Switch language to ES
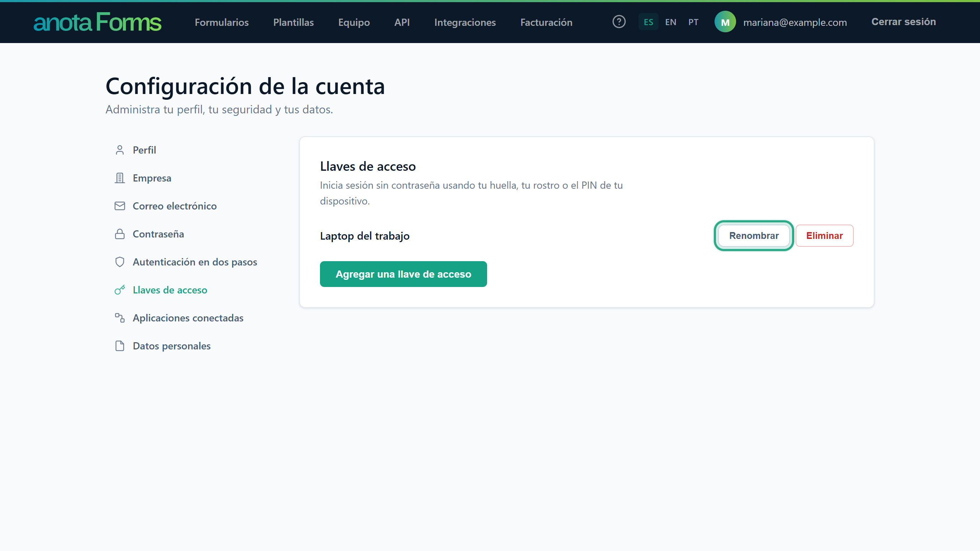The width and height of the screenshot is (980, 551). 648,22
